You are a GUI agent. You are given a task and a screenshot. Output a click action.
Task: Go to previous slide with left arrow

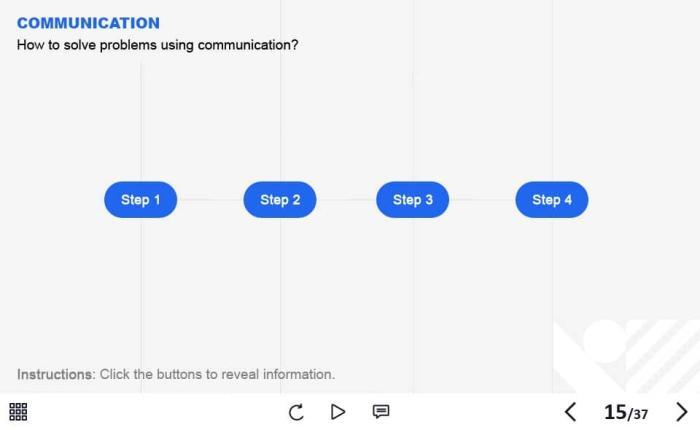point(570,412)
